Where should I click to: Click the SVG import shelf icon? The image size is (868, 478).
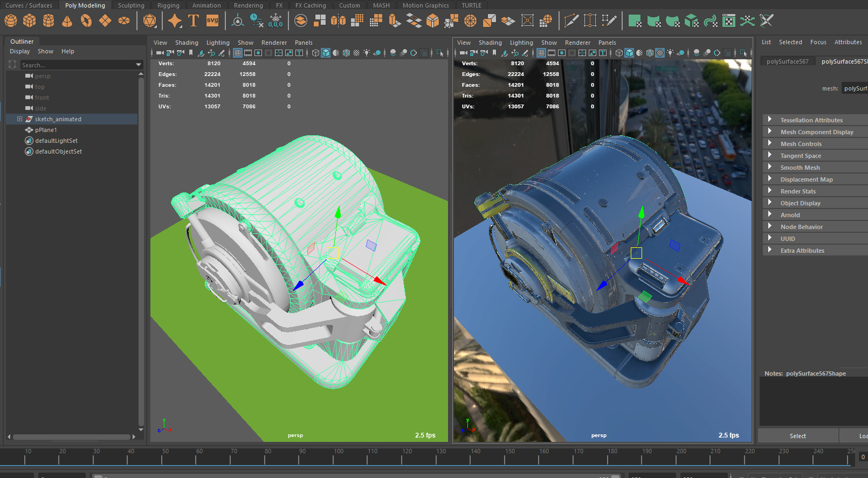(212, 21)
